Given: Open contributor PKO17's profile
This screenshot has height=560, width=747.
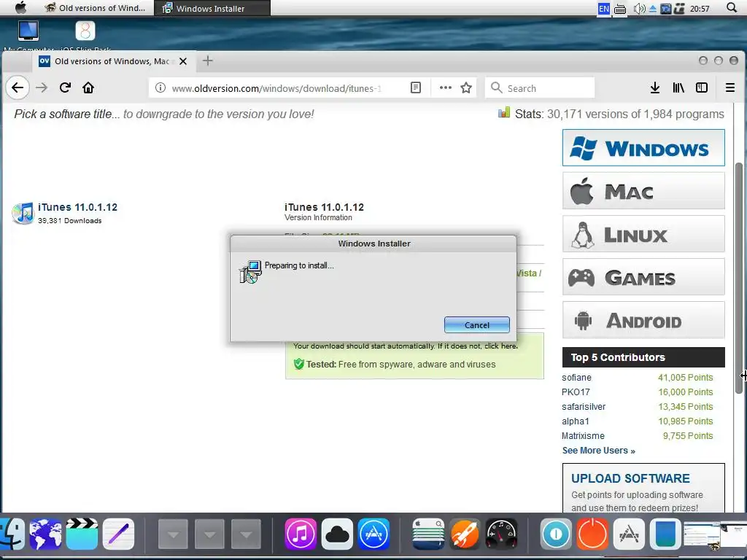Looking at the screenshot, I should tap(576, 392).
